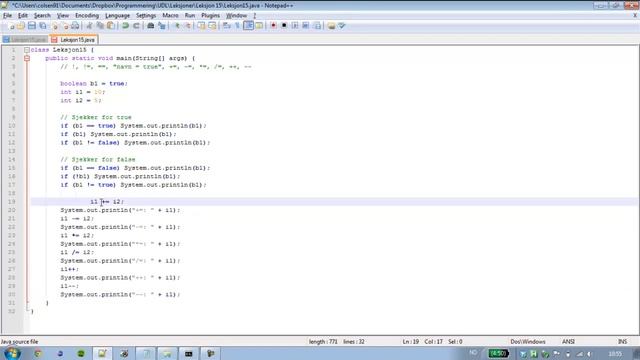Collapse the class Leksjon15 fold marker
This screenshot has width=640, height=360.
[x=27, y=50]
